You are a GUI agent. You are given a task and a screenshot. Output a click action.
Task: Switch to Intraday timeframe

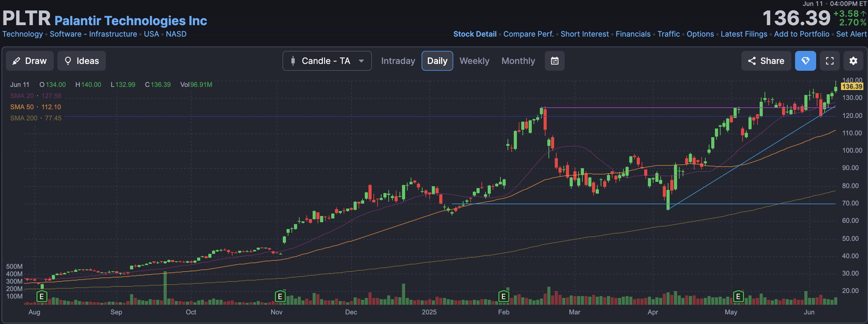pyautogui.click(x=398, y=61)
